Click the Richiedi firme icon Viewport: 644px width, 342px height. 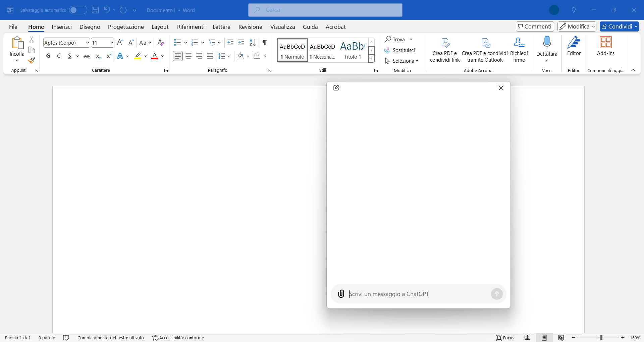pyautogui.click(x=519, y=43)
